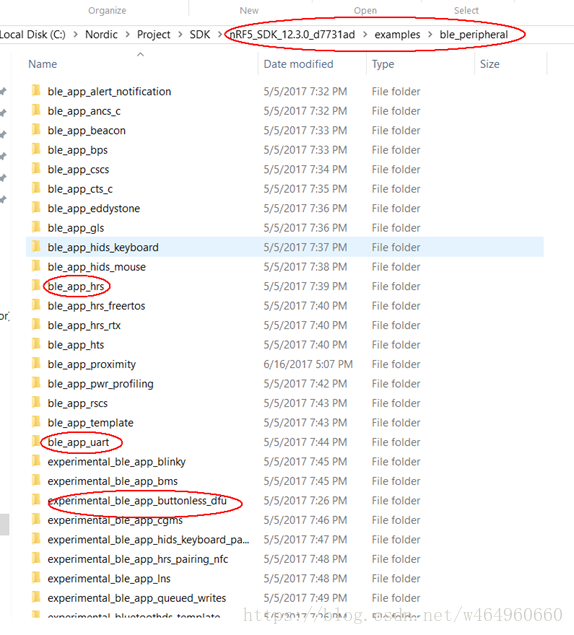Click the ble_app_hts folder icon
Image resolution: width=574 pixels, height=635 pixels.
(x=36, y=344)
